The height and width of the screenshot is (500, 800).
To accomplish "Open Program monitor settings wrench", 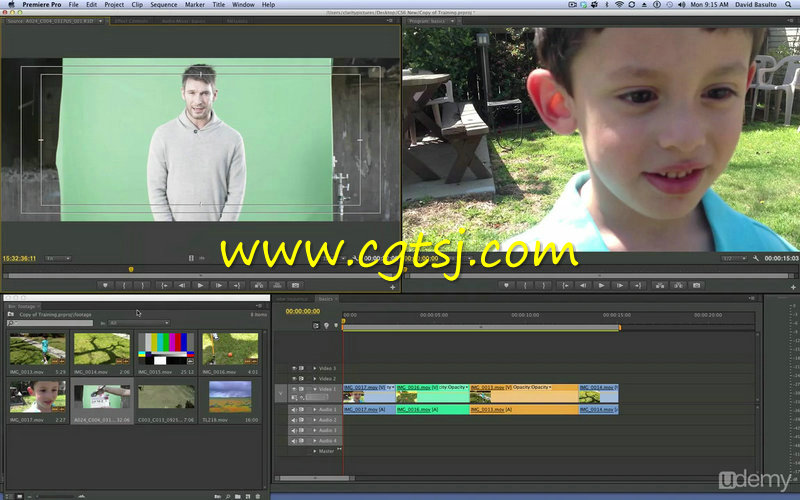I will pos(756,259).
